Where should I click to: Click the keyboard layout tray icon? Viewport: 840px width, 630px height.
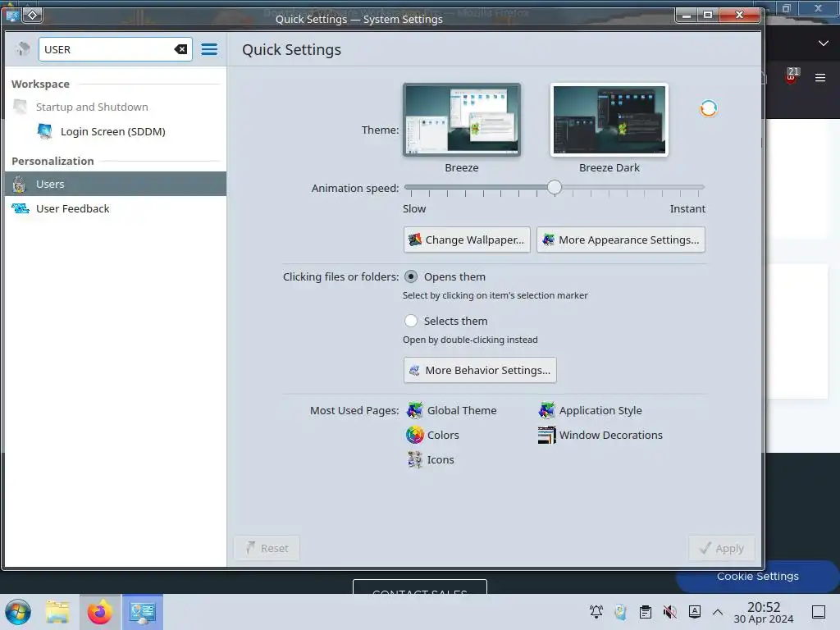pyautogui.click(x=694, y=612)
